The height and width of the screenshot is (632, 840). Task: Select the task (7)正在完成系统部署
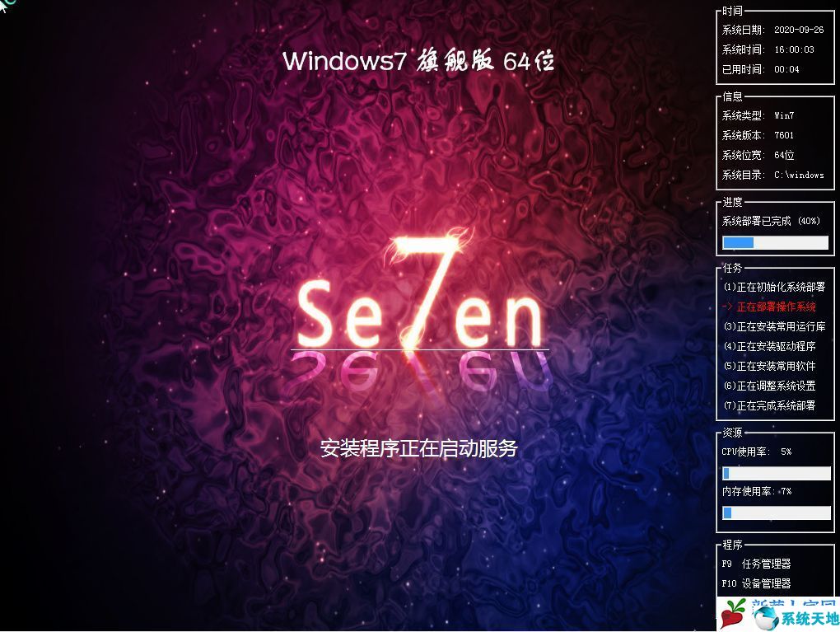click(x=770, y=406)
